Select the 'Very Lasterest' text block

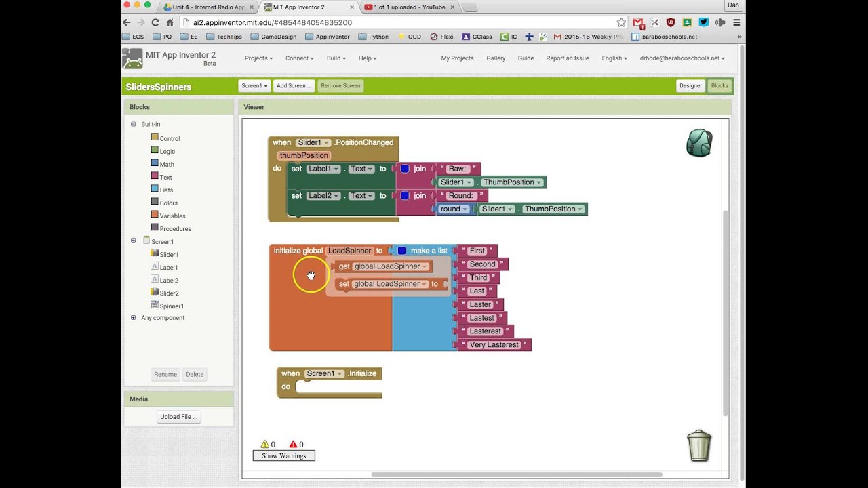point(494,345)
